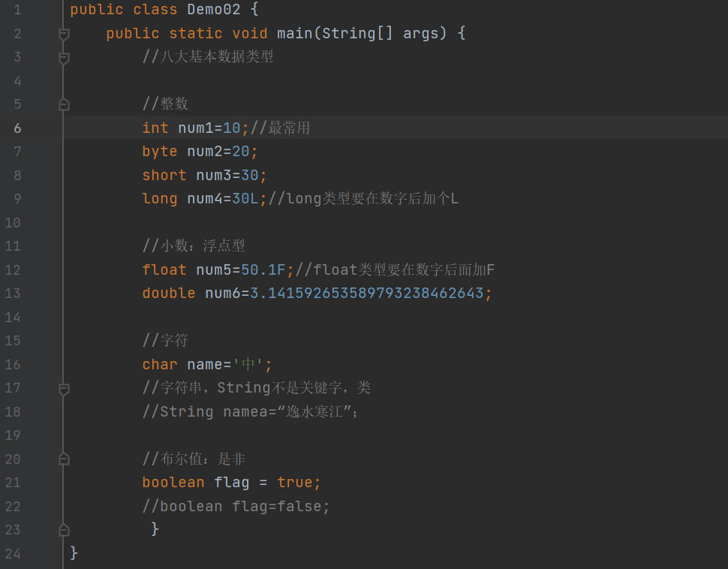Click the true value on the flag line
This screenshot has width=728, height=569.
click(x=295, y=482)
